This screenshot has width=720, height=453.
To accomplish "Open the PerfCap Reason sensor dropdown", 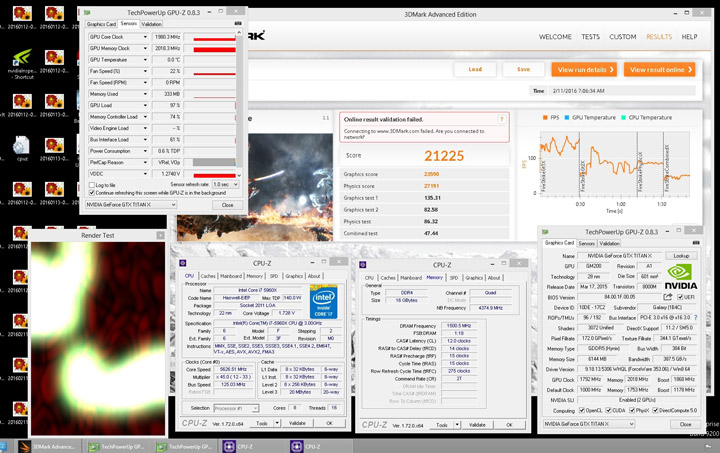I will 145,162.
